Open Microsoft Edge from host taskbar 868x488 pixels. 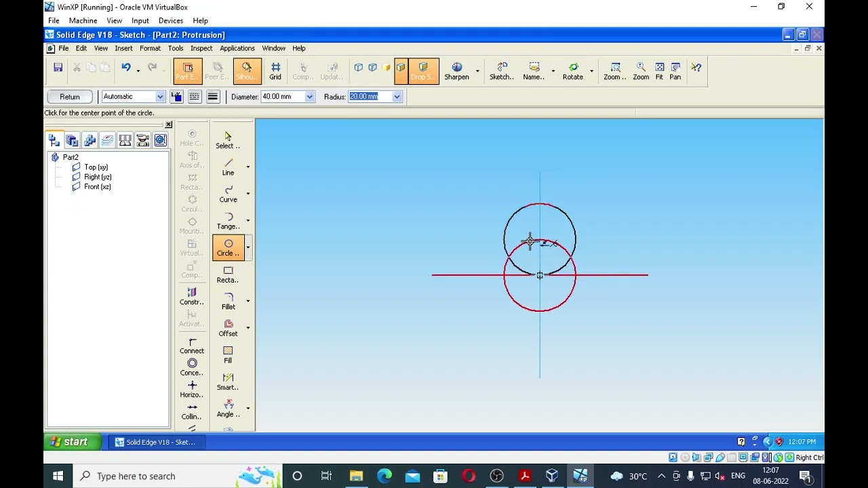click(x=384, y=476)
